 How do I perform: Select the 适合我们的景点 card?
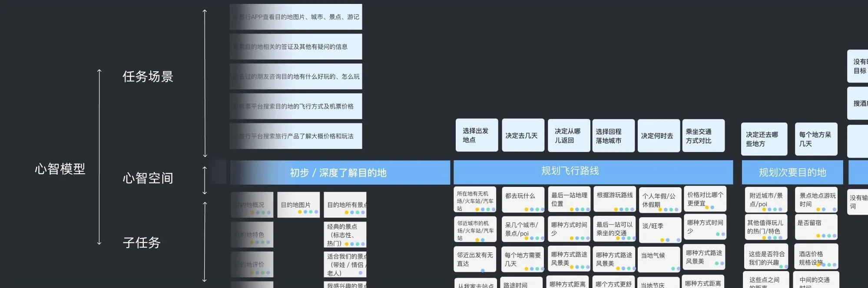pos(345,264)
